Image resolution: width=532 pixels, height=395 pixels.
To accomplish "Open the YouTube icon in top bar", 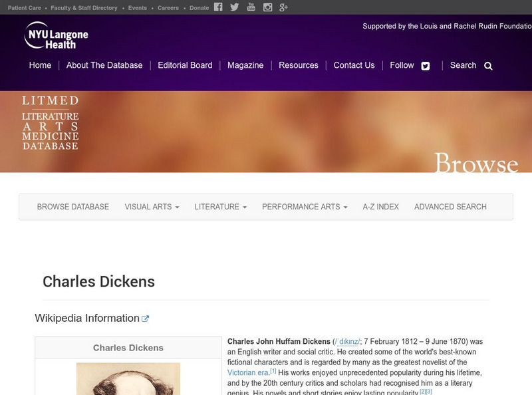I will pos(251,7).
